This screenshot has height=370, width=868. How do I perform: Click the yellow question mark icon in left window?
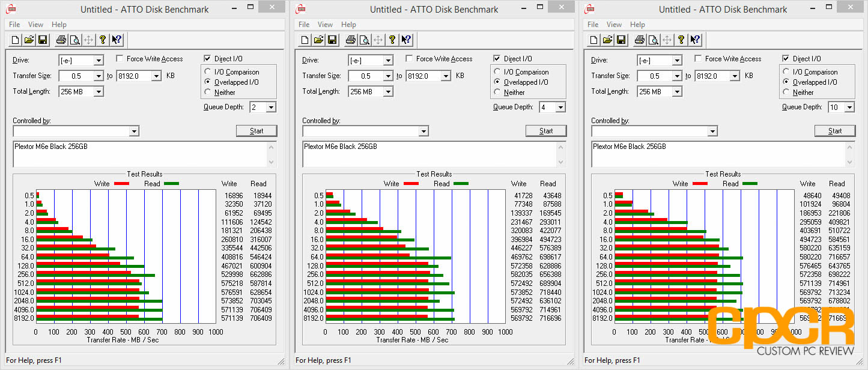103,40
